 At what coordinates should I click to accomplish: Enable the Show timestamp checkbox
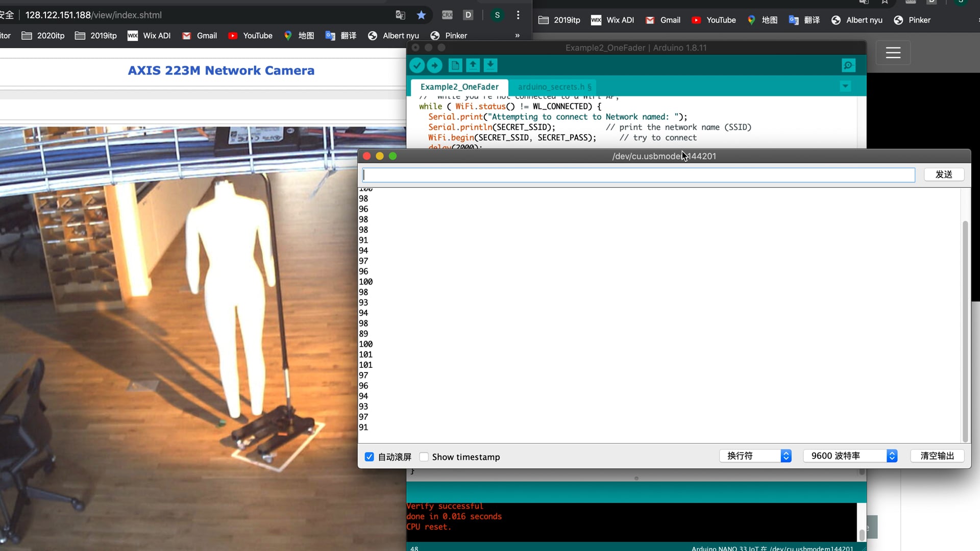[424, 457]
